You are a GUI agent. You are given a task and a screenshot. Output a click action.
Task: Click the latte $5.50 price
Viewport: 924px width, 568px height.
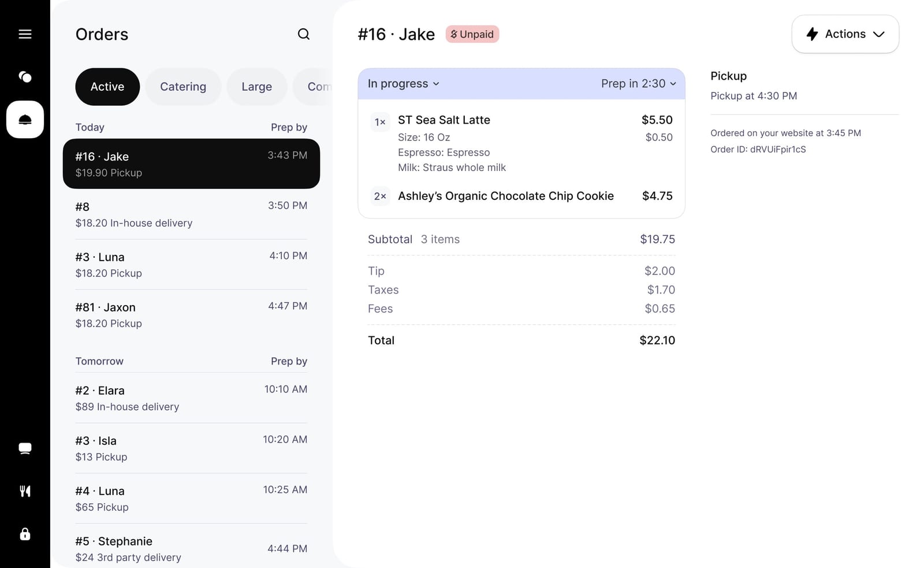657,120
